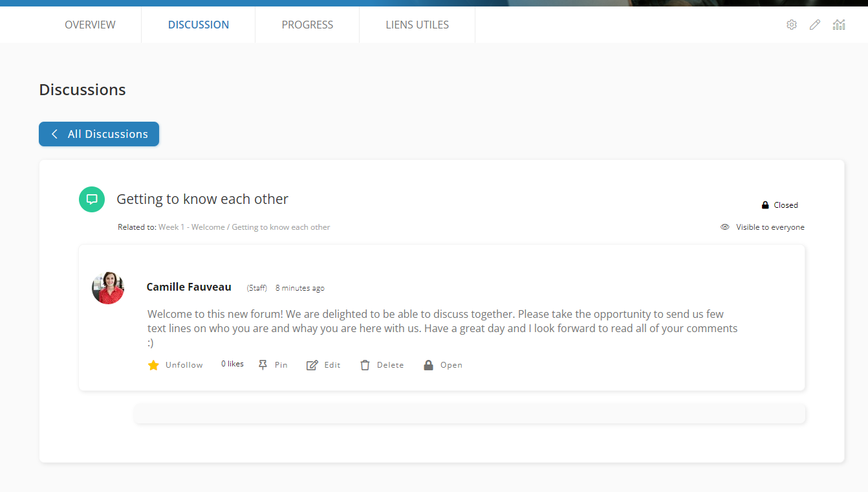Click Camille Fauveau's profile picture

point(107,287)
